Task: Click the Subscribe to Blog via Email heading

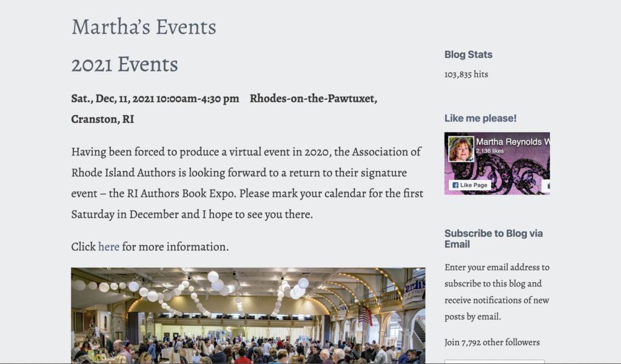Action: coord(494,239)
